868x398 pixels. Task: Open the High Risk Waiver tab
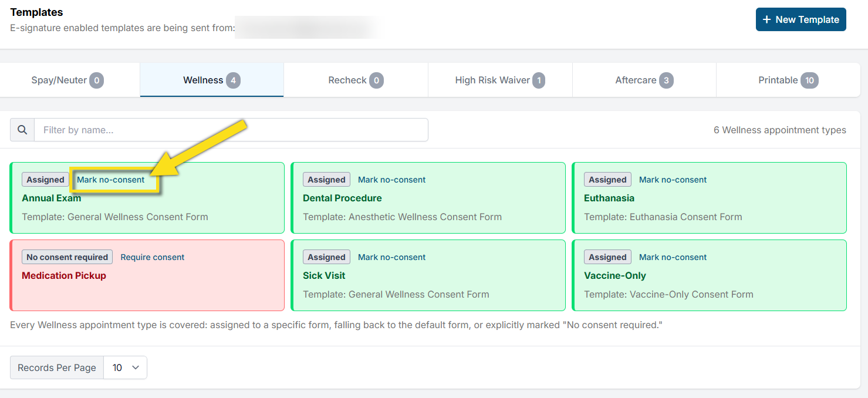500,80
